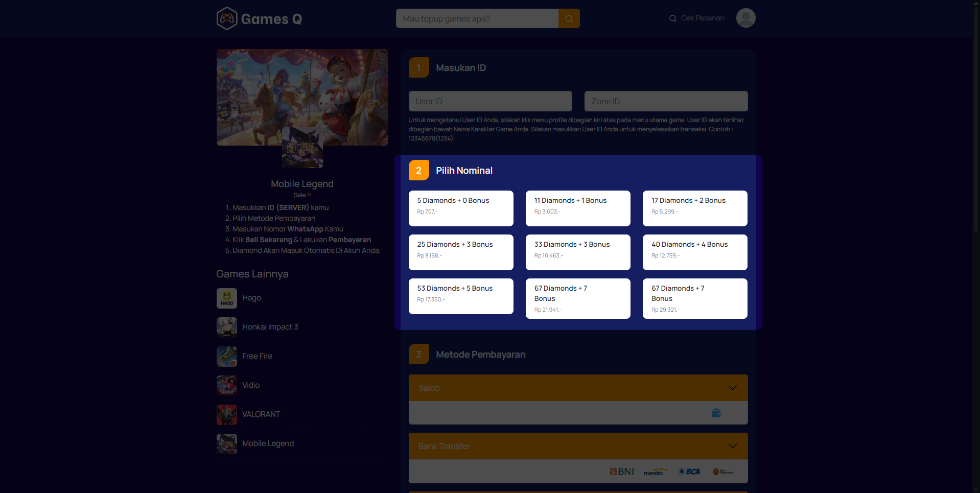Screen dimensions: 980x493
Task: Open the Cek Pesanan link
Action: (703, 18)
